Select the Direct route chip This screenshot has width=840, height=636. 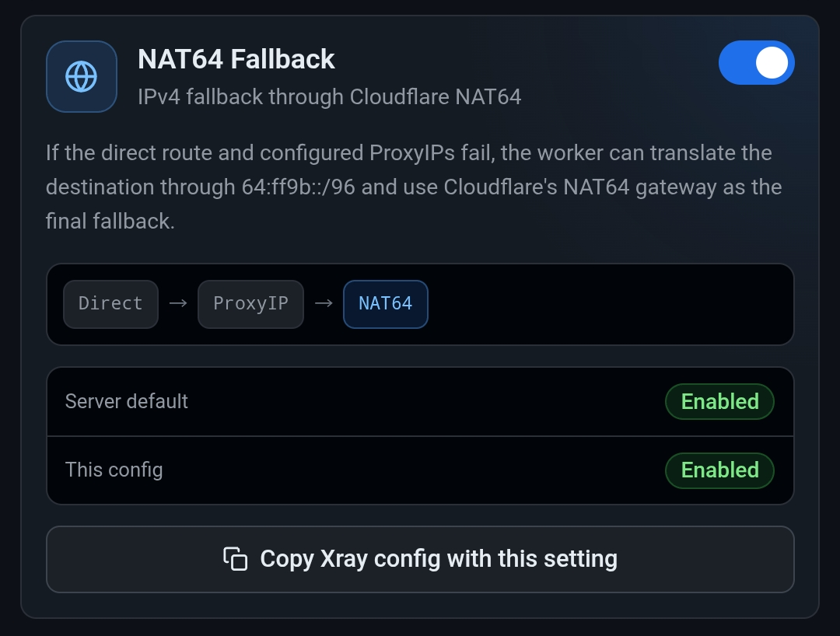111,303
